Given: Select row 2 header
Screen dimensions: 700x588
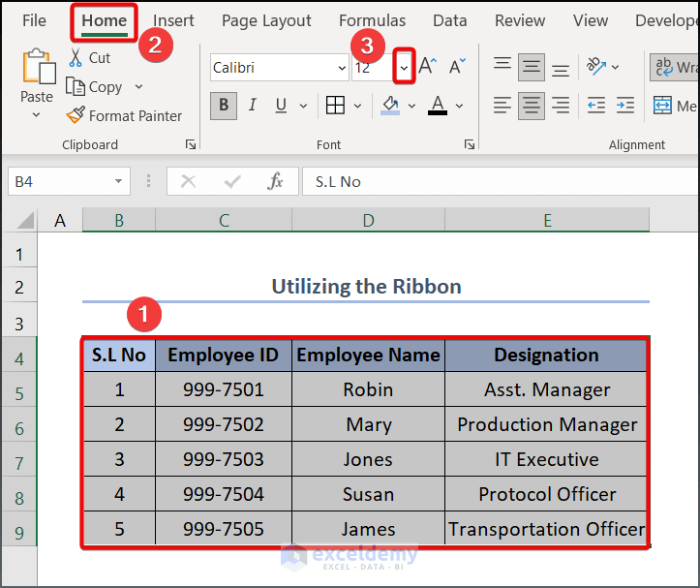Looking at the screenshot, I should coord(19,286).
